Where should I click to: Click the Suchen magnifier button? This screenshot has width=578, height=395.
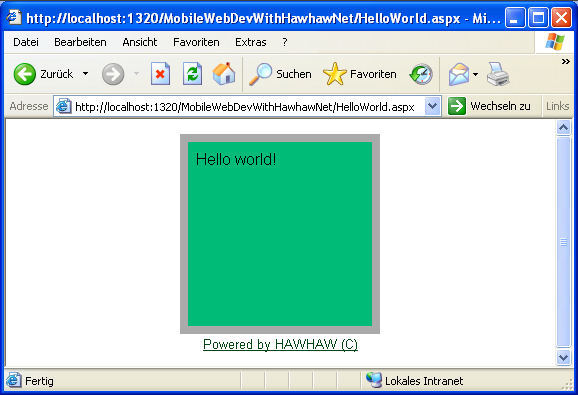280,74
